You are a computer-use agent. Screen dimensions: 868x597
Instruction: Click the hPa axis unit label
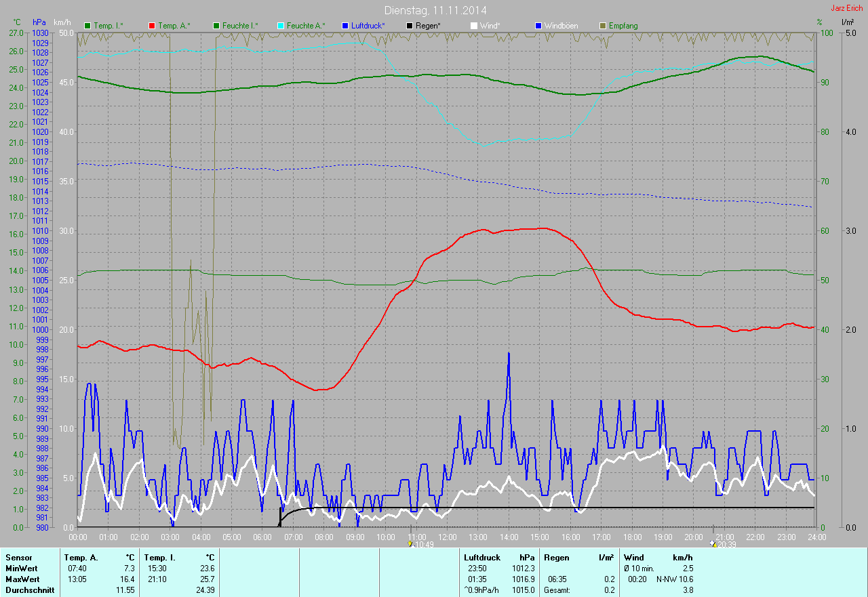[x=40, y=22]
